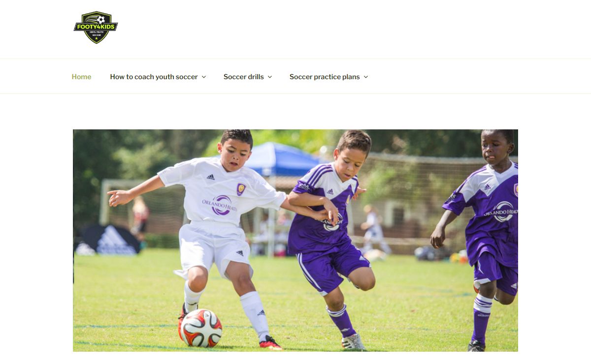
Task: Click the white shorts adidas logo
Action: click(x=239, y=253)
